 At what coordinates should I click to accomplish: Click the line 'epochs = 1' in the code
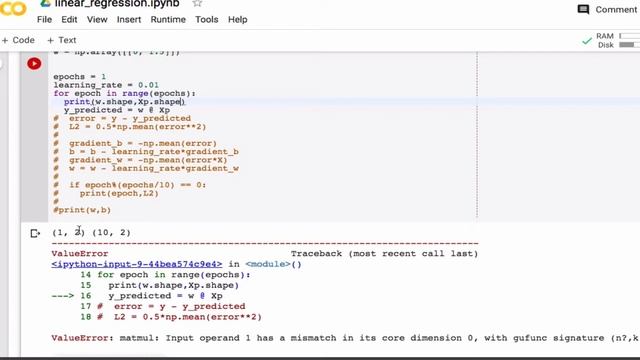point(80,77)
